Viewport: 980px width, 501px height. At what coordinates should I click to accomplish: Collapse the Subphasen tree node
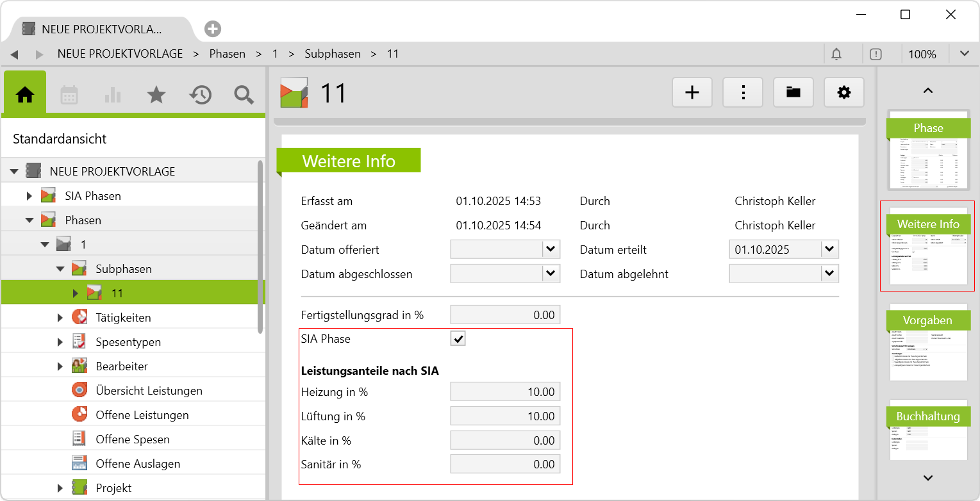[x=60, y=269]
